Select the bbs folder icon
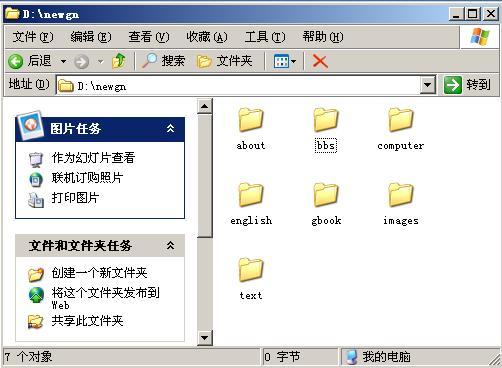The height and width of the screenshot is (368, 502). coord(326,119)
